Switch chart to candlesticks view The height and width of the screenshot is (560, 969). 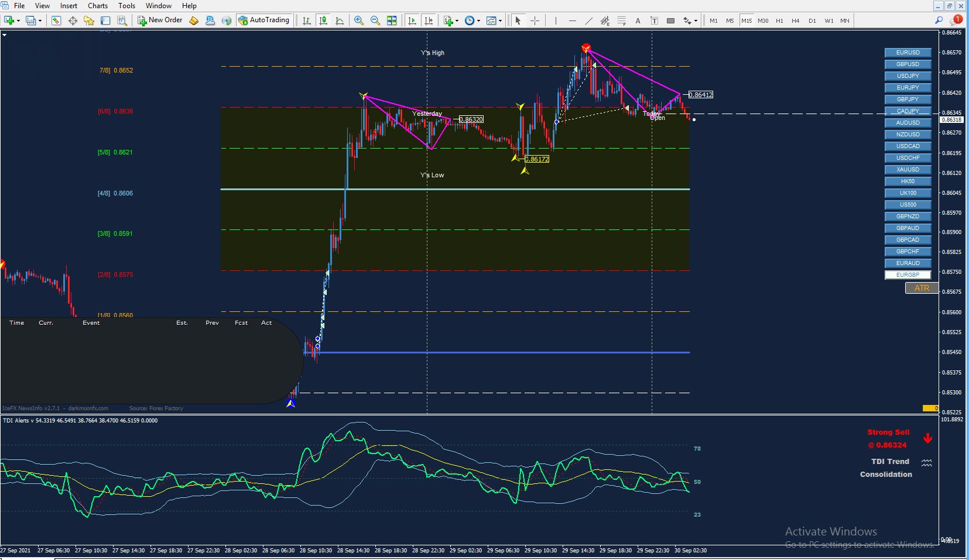pos(323,20)
